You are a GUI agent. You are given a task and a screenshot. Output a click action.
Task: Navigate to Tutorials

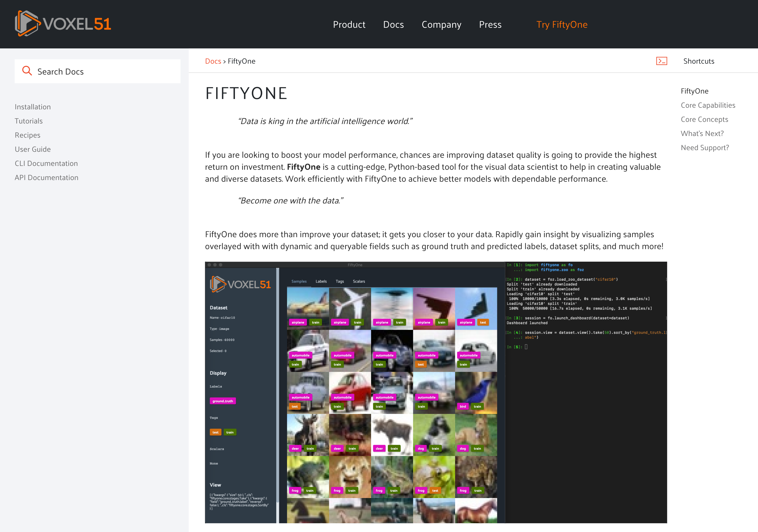[x=28, y=121]
